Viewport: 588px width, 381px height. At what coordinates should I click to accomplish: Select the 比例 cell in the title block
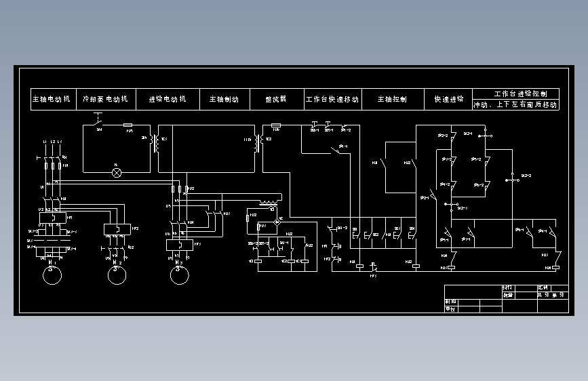(x=543, y=287)
